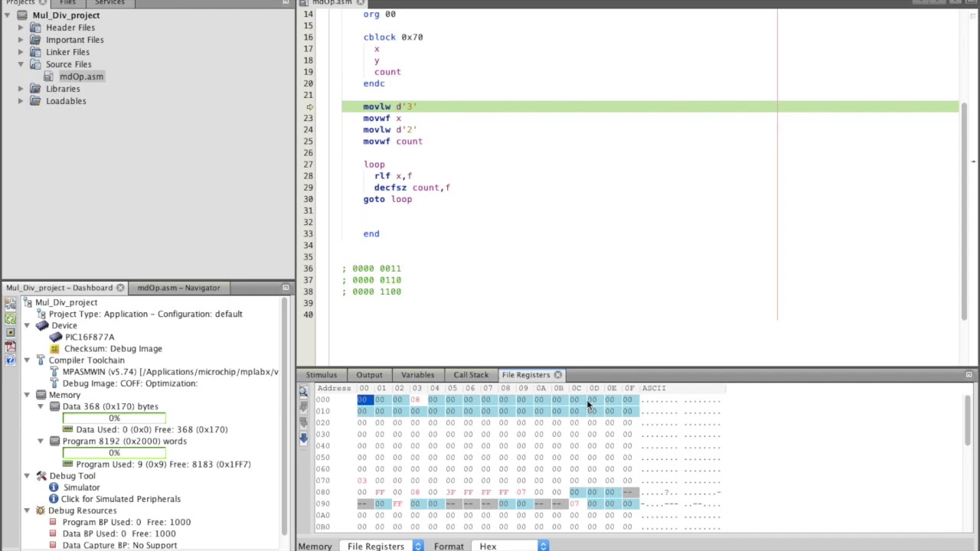Close the Dashboard tab
980x551 pixels.
(120, 288)
